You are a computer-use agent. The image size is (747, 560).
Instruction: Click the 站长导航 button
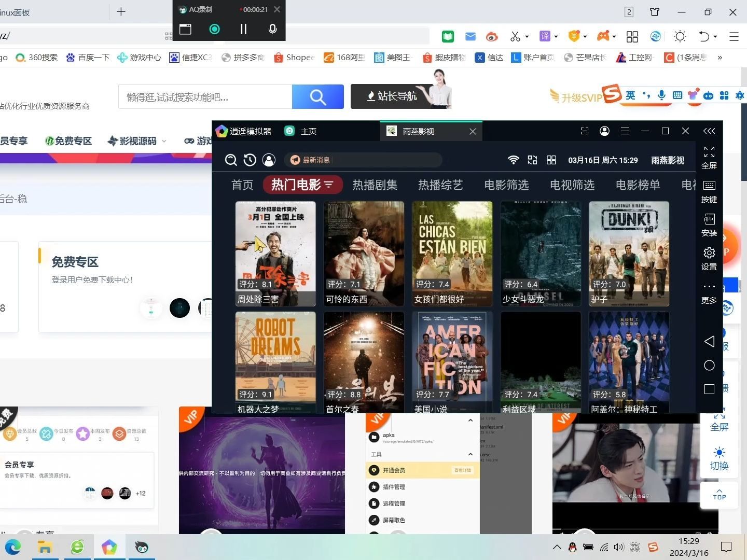pyautogui.click(x=392, y=96)
